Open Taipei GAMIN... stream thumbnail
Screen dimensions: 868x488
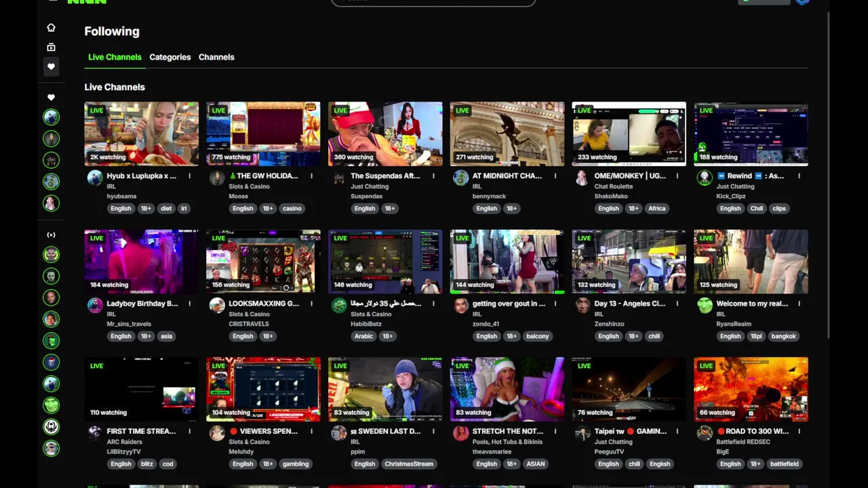[x=629, y=389]
